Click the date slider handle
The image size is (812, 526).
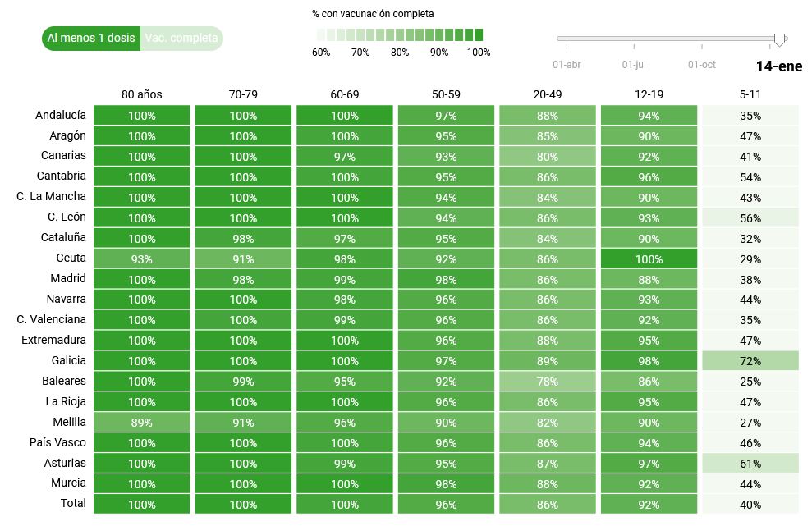779,39
